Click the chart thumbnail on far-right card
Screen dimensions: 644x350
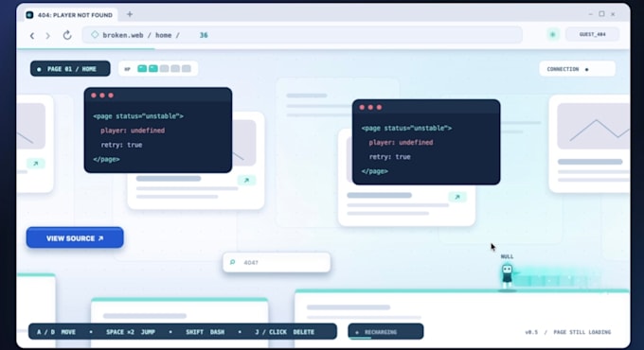point(594,126)
